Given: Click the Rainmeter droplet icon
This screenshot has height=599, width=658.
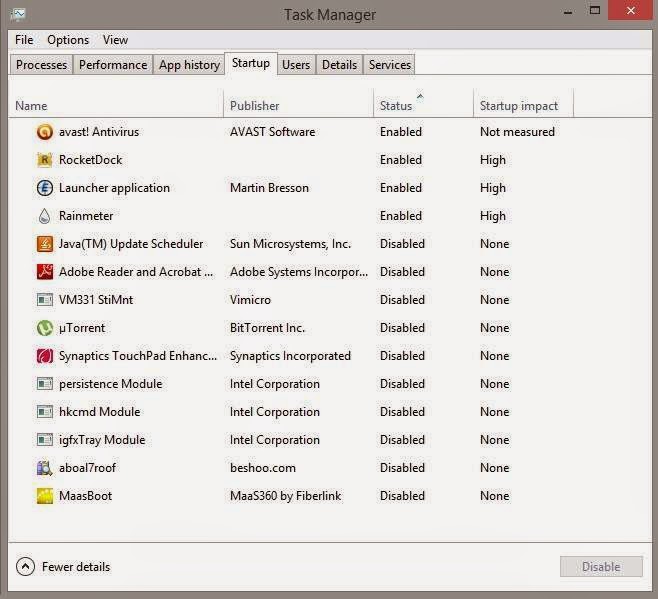Looking at the screenshot, I should coord(44,216).
